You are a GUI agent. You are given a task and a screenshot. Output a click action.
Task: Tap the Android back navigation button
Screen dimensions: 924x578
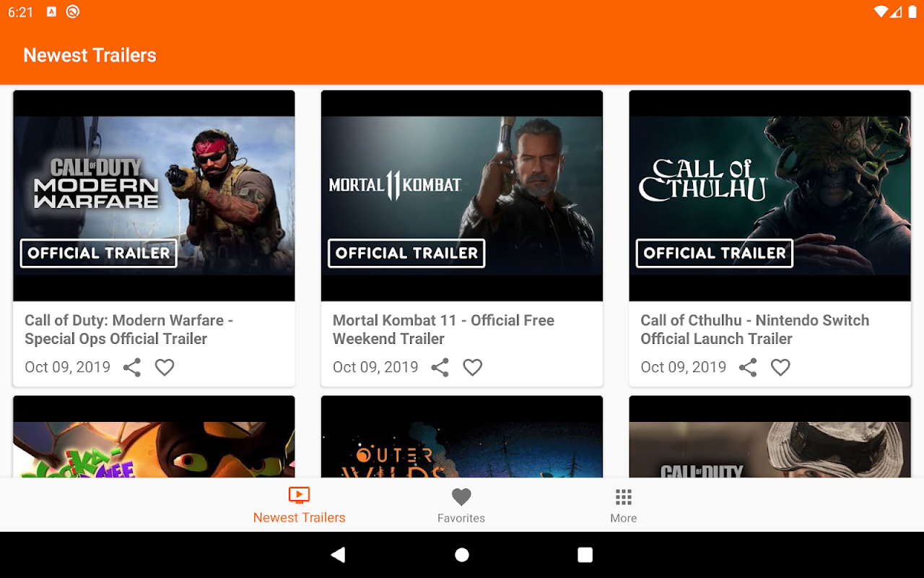tap(338, 555)
